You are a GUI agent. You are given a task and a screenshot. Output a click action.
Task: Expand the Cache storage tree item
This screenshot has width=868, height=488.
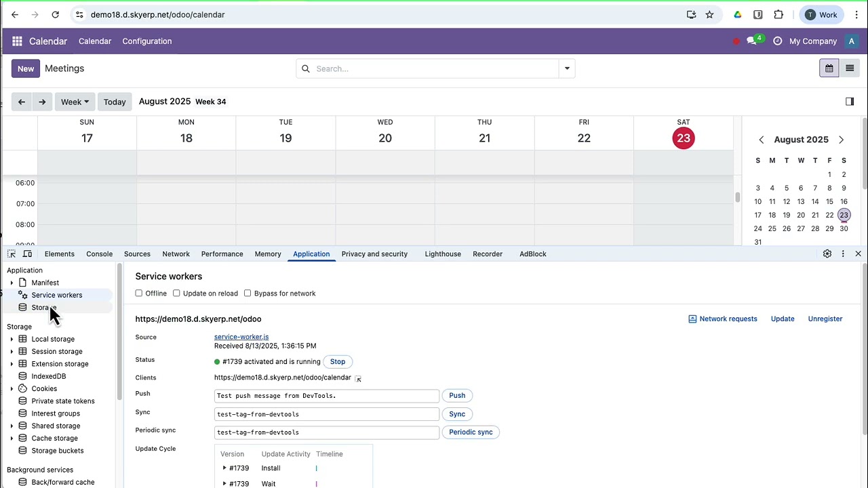[12, 438]
